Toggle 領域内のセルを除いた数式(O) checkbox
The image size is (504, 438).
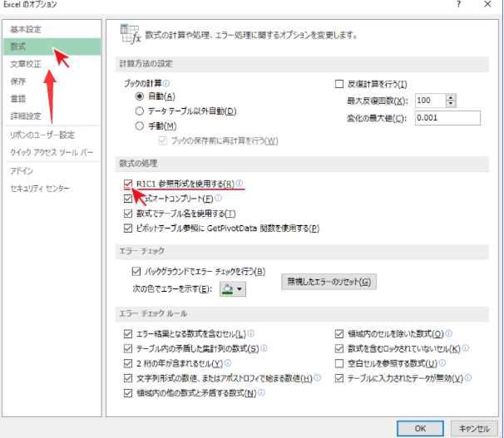tap(339, 334)
